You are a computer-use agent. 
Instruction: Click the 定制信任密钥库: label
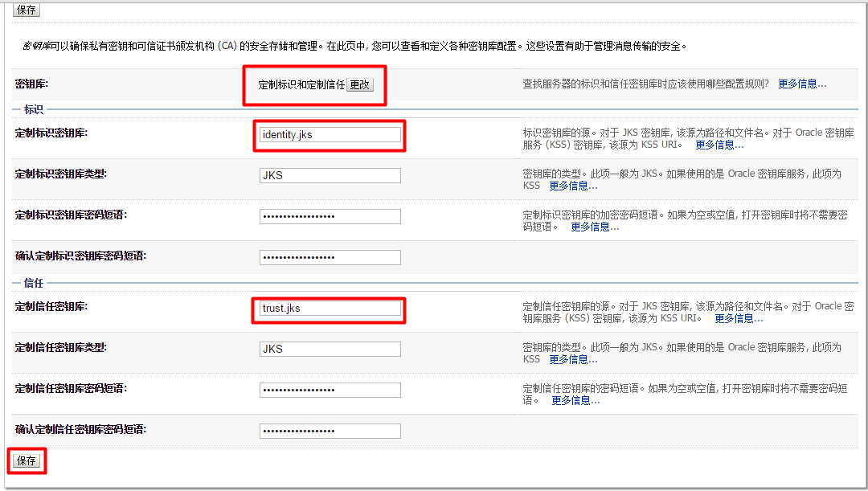tap(51, 307)
